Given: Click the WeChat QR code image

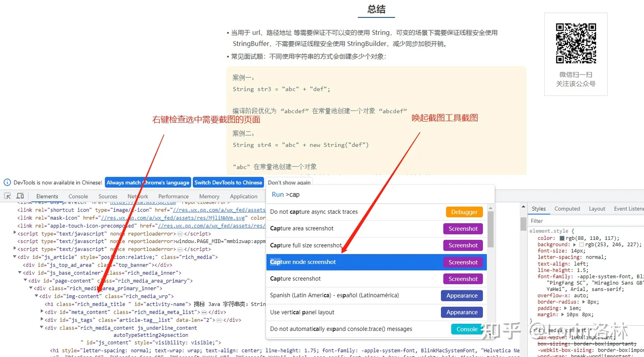Looking at the screenshot, I should click(576, 43).
